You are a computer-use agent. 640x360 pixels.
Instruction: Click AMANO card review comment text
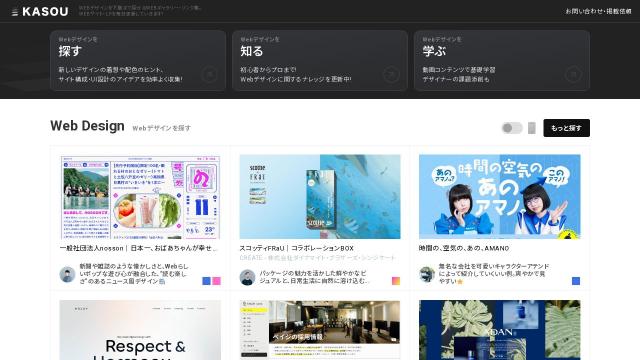pyautogui.click(x=494, y=273)
